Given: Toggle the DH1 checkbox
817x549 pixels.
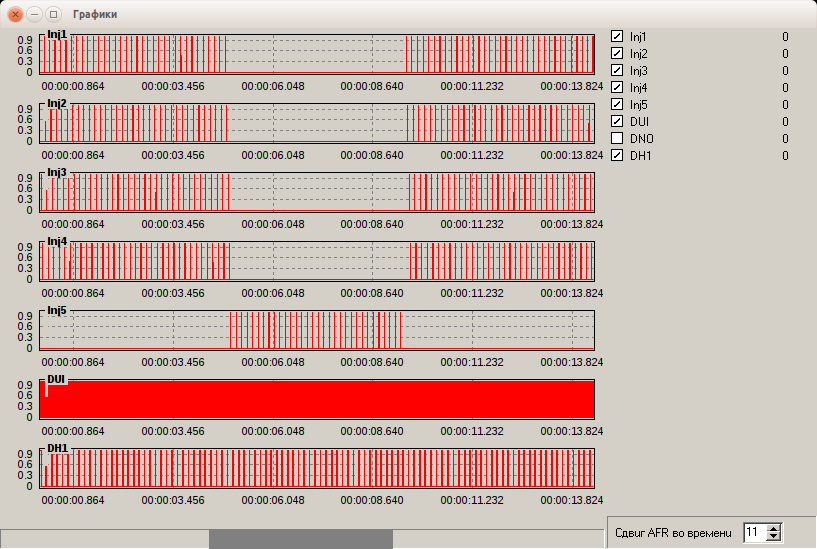Looking at the screenshot, I should (x=617, y=155).
